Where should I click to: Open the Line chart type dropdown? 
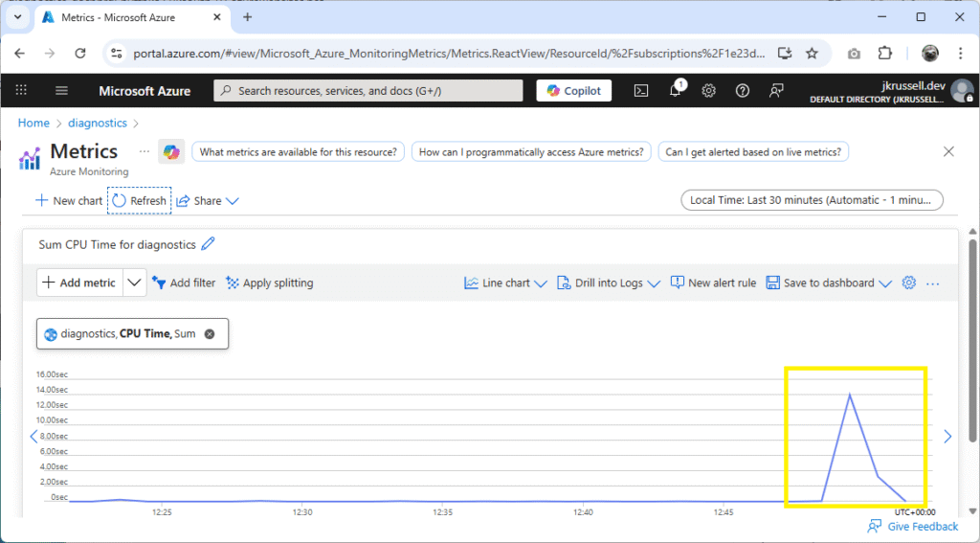505,283
